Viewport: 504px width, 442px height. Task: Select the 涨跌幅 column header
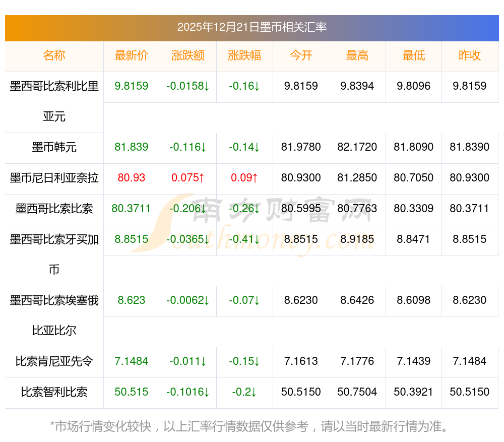244,56
